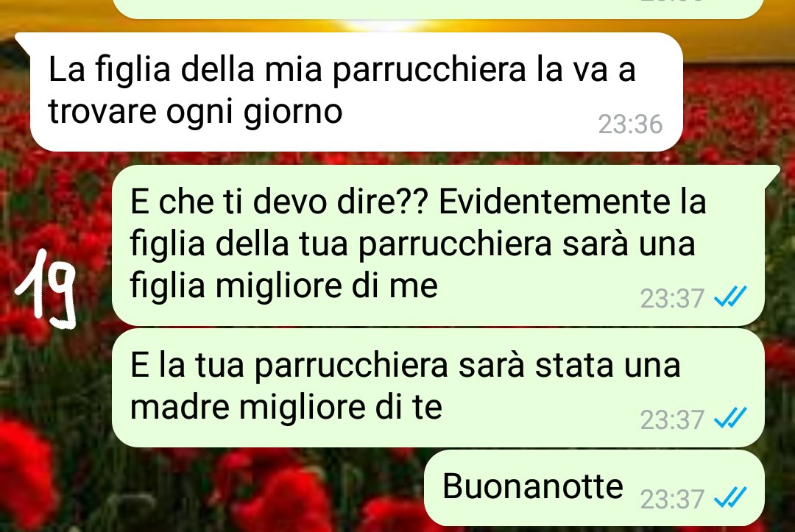
Task: Select the 'E che ti devo dire??' message bubble
Action: [439, 245]
